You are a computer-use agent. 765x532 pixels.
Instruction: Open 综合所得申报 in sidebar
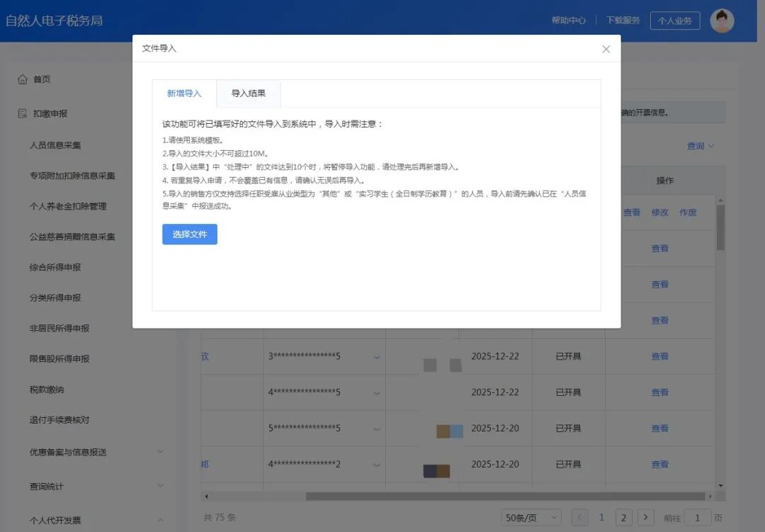55,267
